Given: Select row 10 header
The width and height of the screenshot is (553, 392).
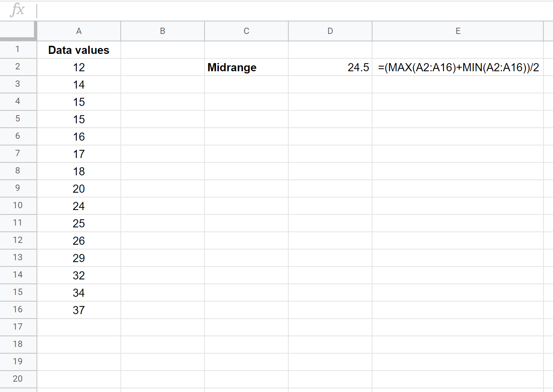Looking at the screenshot, I should coord(18,206).
